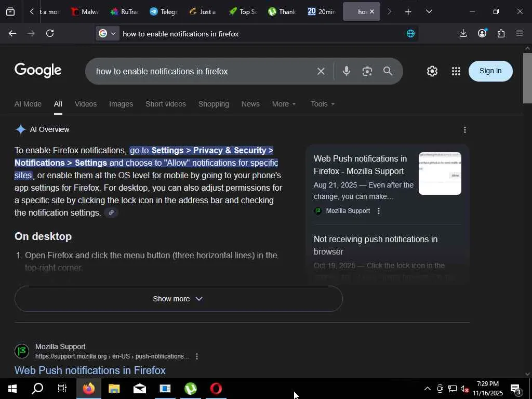Expand the More search filters dropdown
The height and width of the screenshot is (399, 532).
(x=284, y=104)
